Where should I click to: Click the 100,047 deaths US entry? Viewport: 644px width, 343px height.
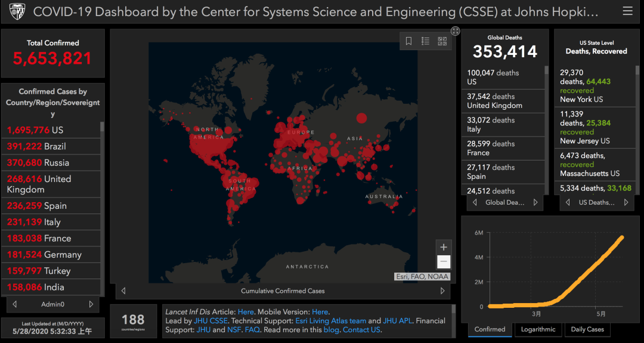point(503,77)
